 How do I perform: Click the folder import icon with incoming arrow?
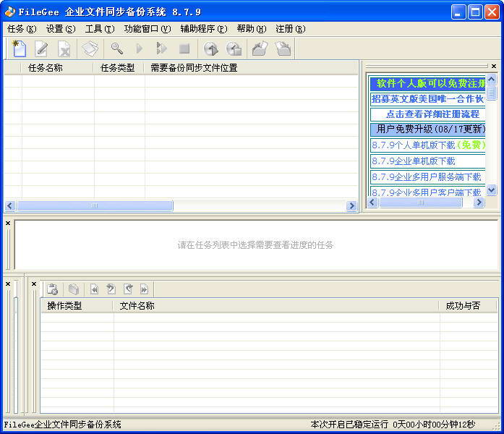point(283,48)
